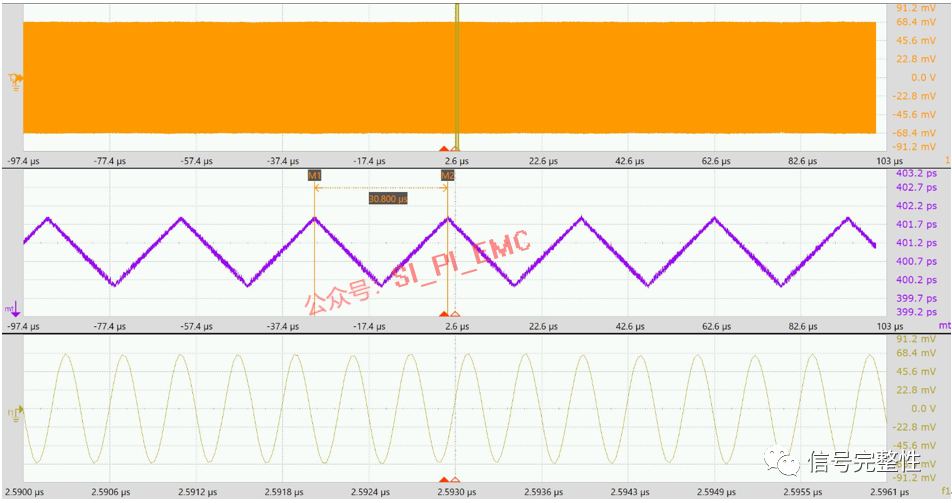Click the M1 cursor marker label
The image size is (952, 503).
314,175
